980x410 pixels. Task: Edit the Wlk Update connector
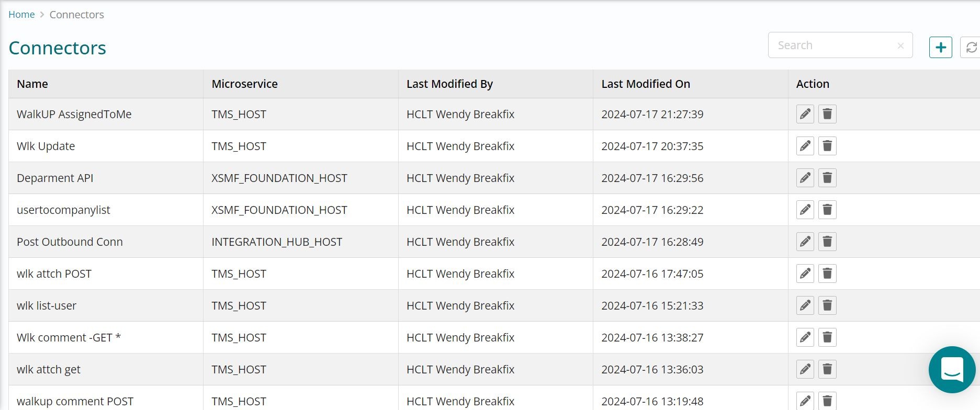[x=805, y=146]
